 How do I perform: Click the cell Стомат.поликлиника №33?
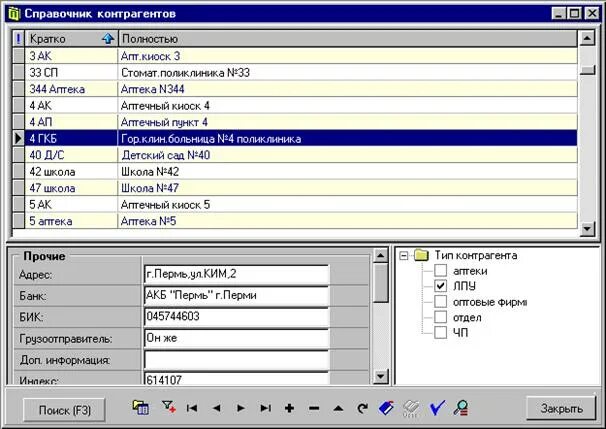point(347,72)
